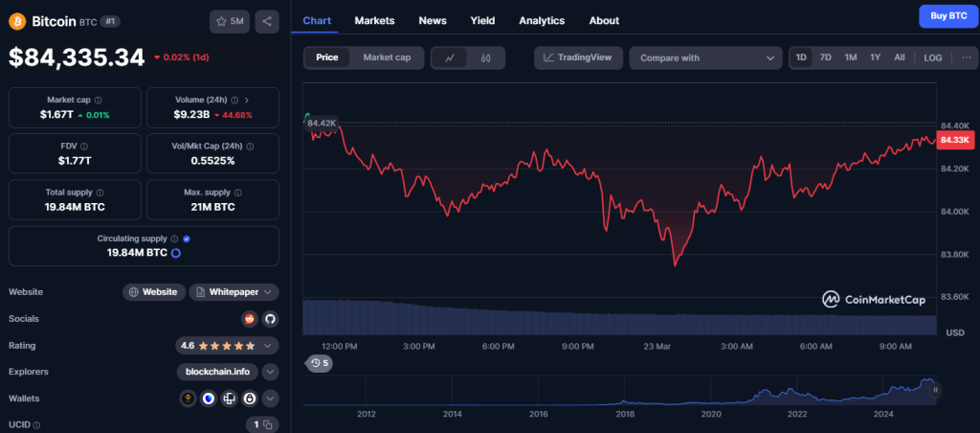Add Bitcoin to watchlist with star button
Viewport: 980px width, 433px height.
[230, 21]
